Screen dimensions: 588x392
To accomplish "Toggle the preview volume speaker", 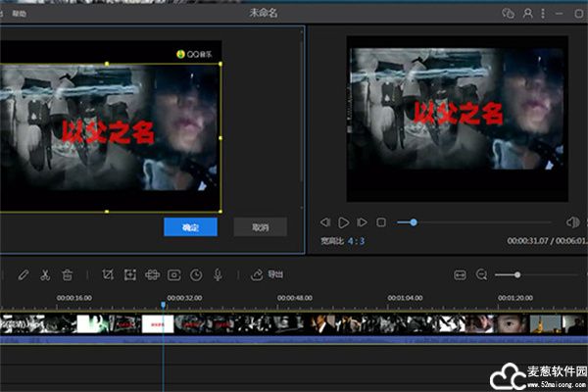I will pos(572,222).
